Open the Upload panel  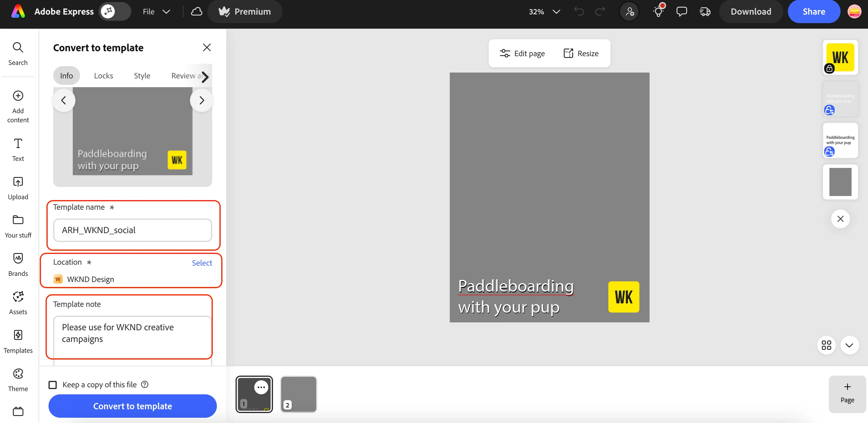(18, 188)
